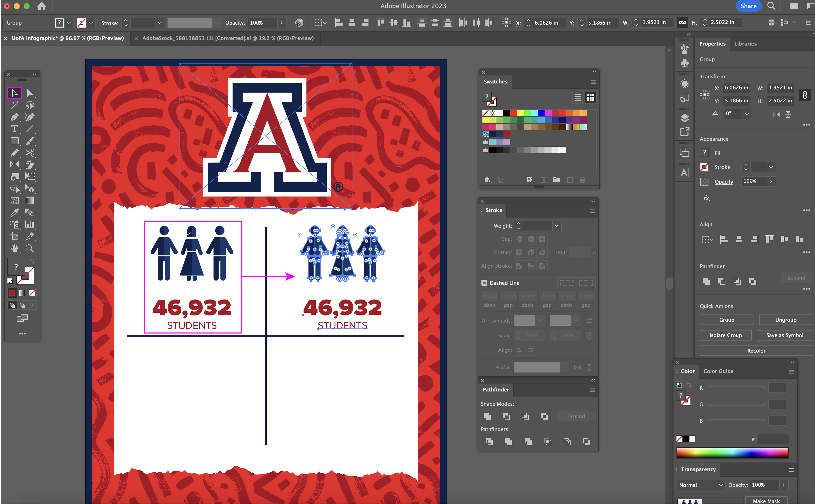This screenshot has height=504, width=815.
Task: Switch swatches to list view
Action: (578, 98)
